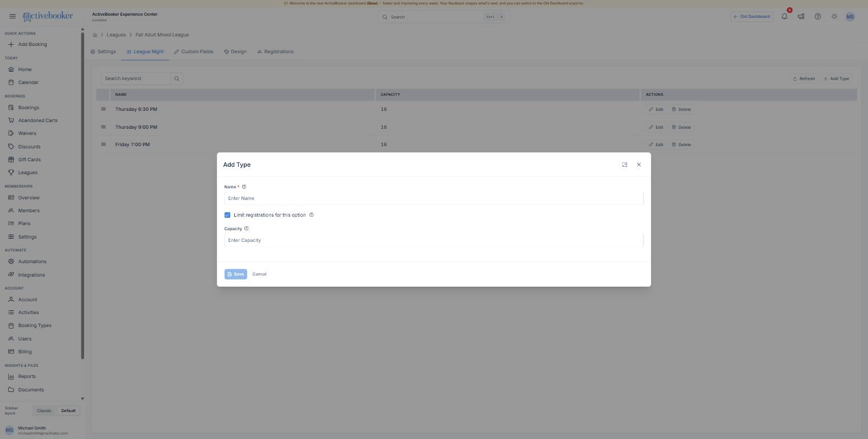Click the Name field help icon

pyautogui.click(x=244, y=187)
